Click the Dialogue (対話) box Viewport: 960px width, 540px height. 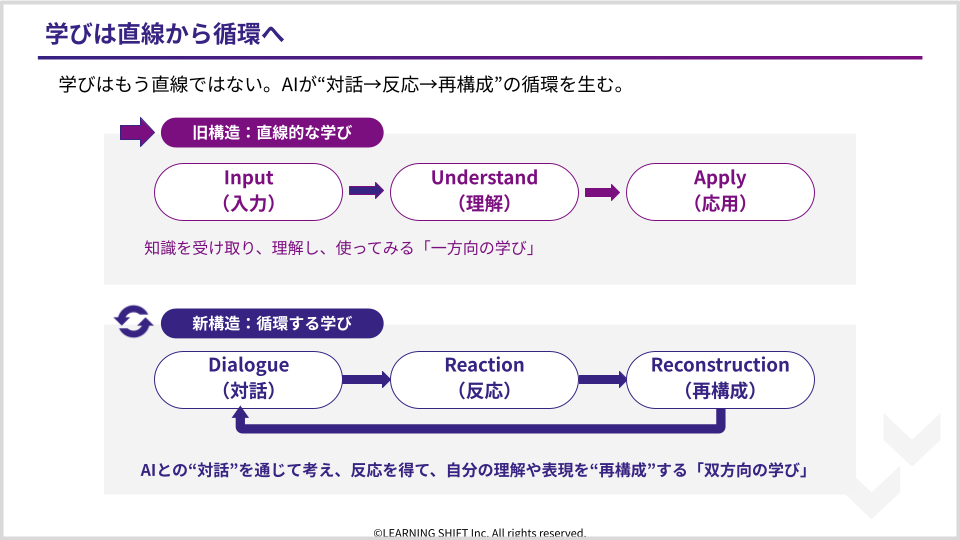tap(248, 379)
